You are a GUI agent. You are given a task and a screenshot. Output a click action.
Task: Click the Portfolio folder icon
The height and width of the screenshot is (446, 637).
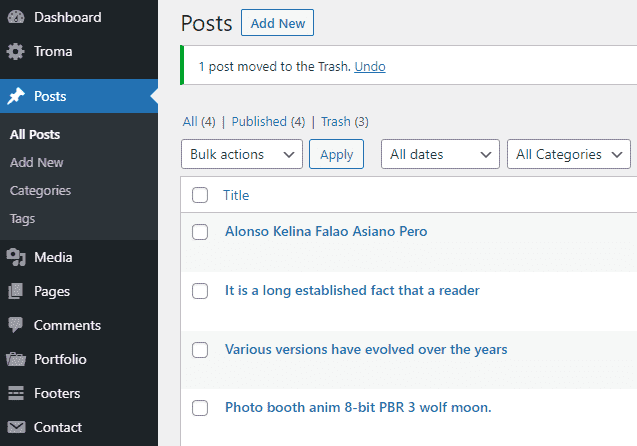coord(16,360)
